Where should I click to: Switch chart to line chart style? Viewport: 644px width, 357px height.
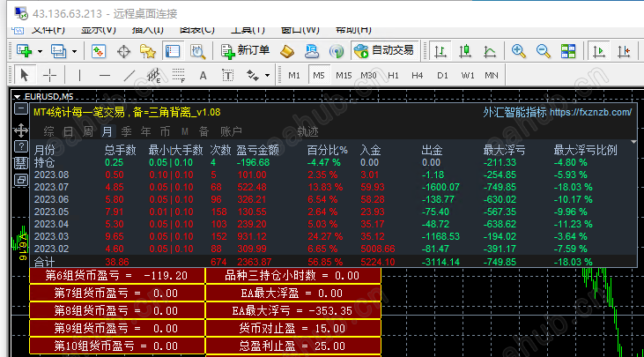click(x=490, y=51)
